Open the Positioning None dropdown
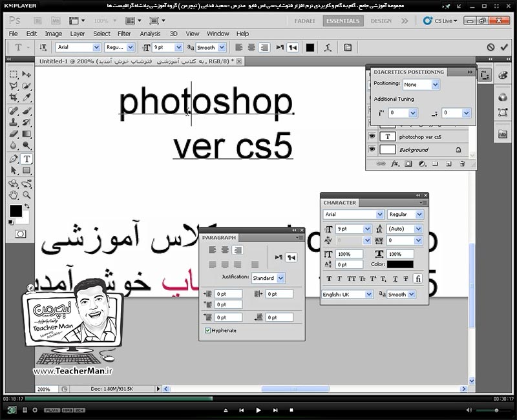 [435, 85]
